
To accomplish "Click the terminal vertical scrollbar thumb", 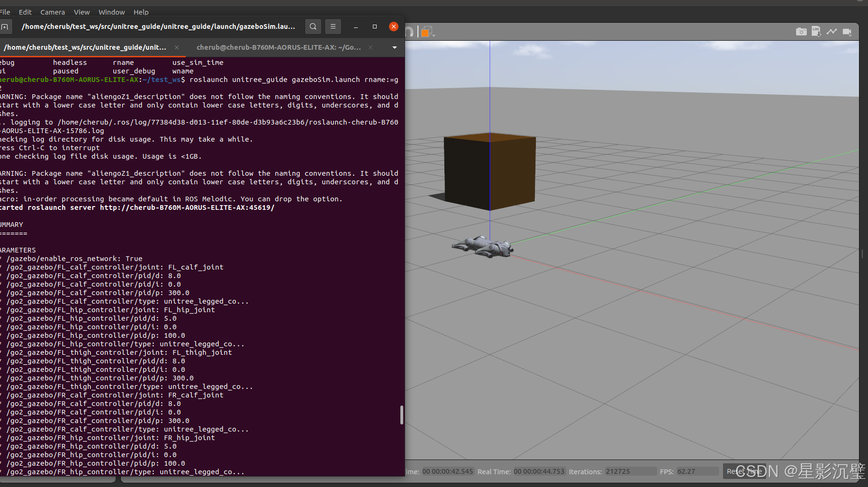I will point(402,415).
